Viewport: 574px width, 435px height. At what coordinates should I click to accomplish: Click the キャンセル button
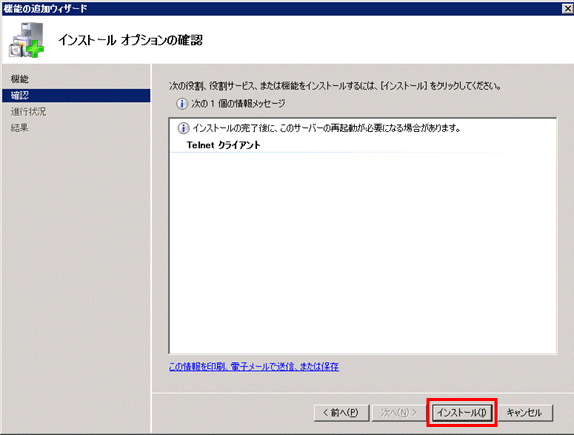tap(524, 413)
